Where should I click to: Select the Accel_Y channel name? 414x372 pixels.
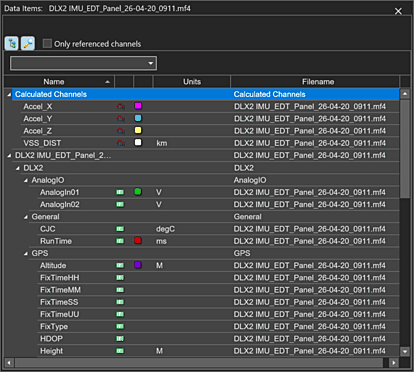pos(38,119)
